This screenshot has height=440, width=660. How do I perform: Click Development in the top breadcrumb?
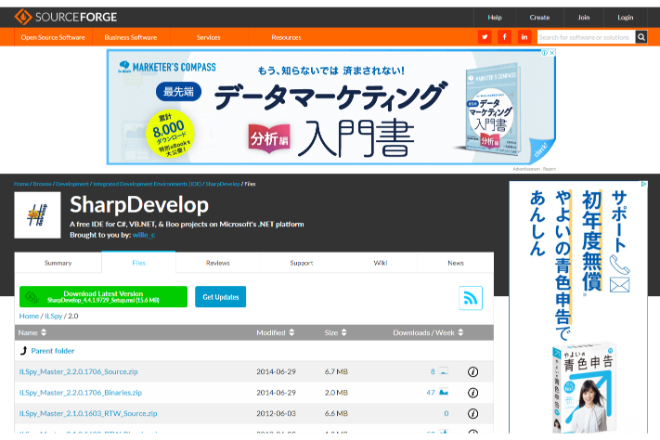(72, 184)
